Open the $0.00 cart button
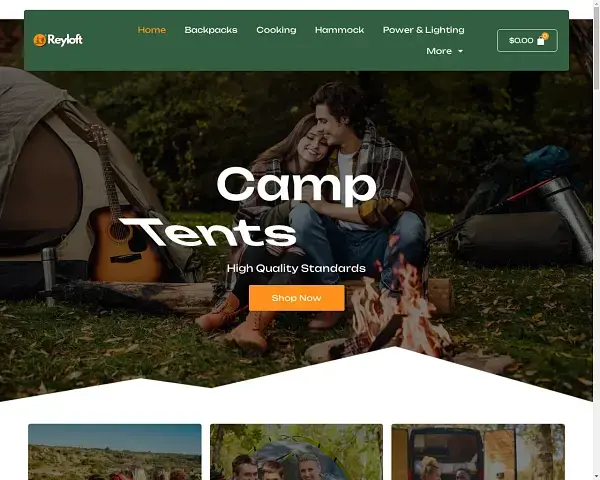Image resolution: width=600 pixels, height=480 pixels. tap(527, 41)
